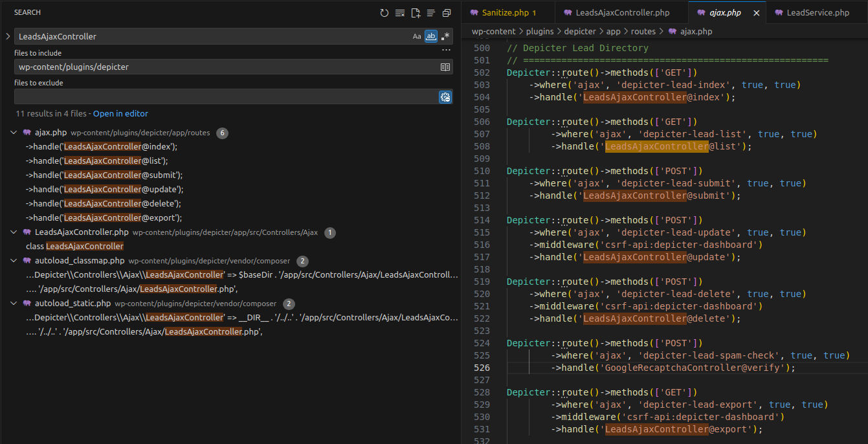The image size is (868, 444).
Task: Collapse ajax.php search results group
Action: [14, 133]
